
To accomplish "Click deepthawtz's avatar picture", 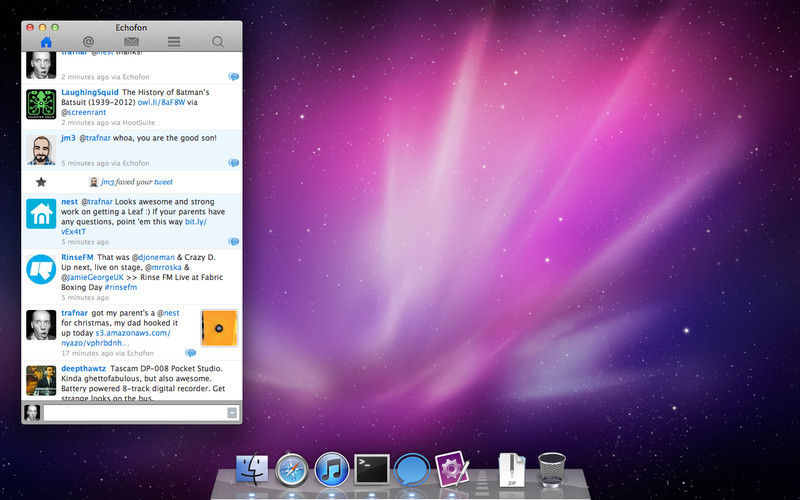I will 41,381.
